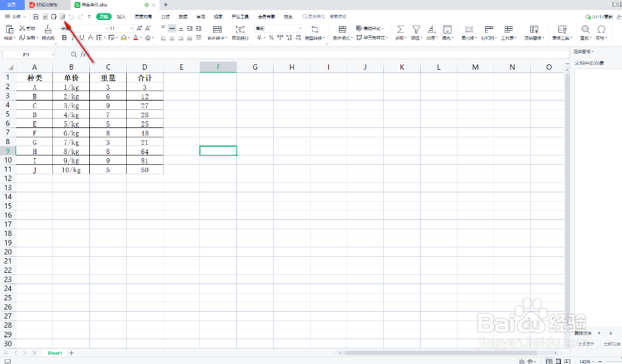The height and width of the screenshot is (364, 622).
Task: Expand the Name Box dropdown arrow
Action: click(x=52, y=54)
